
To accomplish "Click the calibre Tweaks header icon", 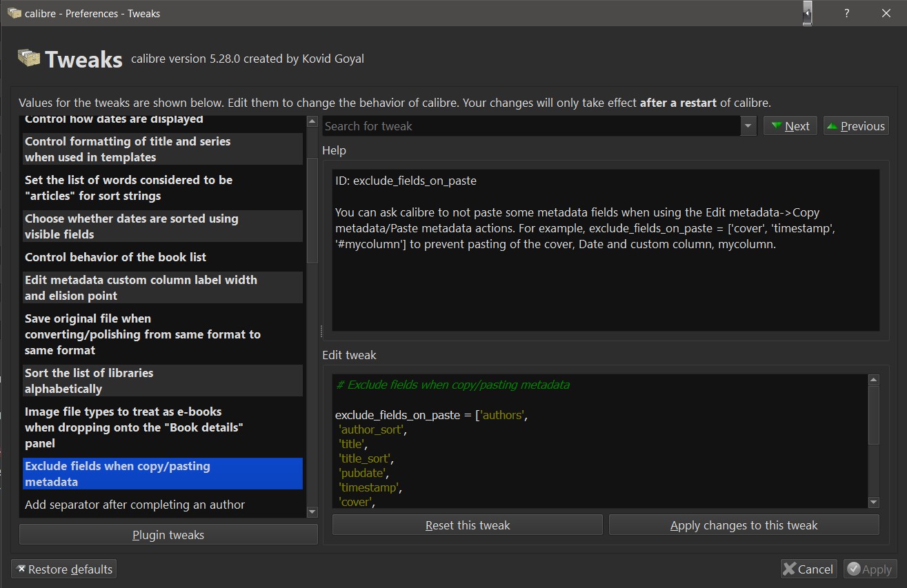I will (29, 59).
